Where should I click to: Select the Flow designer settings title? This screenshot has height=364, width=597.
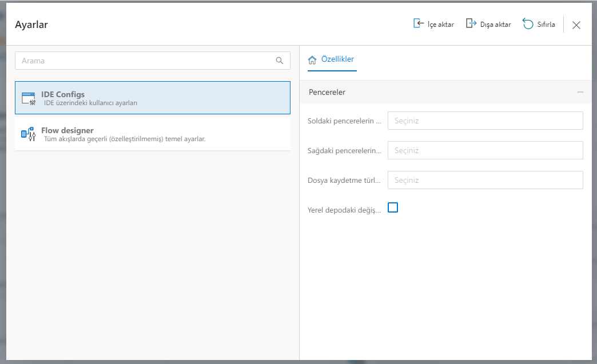[67, 130]
